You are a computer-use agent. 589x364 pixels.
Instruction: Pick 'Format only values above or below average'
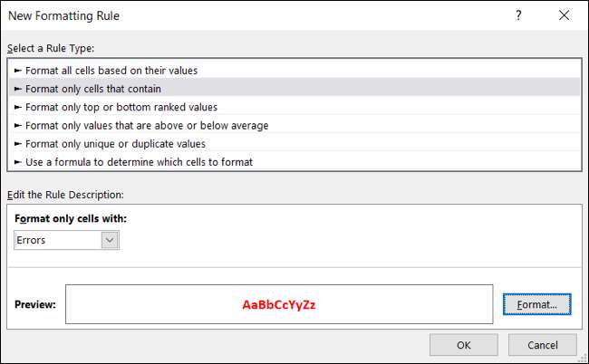click(x=147, y=125)
